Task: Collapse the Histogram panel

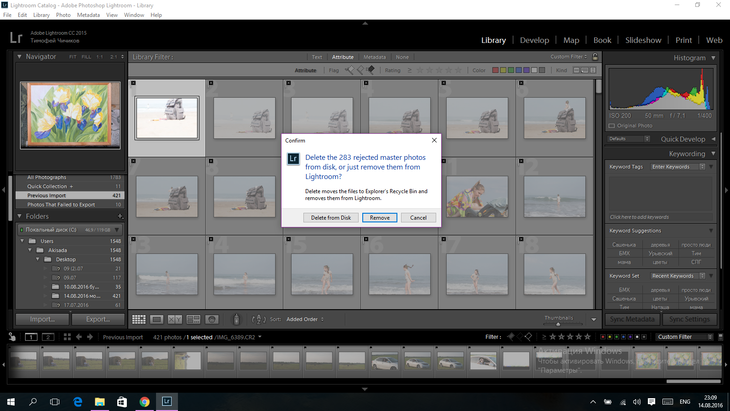Action: point(713,58)
